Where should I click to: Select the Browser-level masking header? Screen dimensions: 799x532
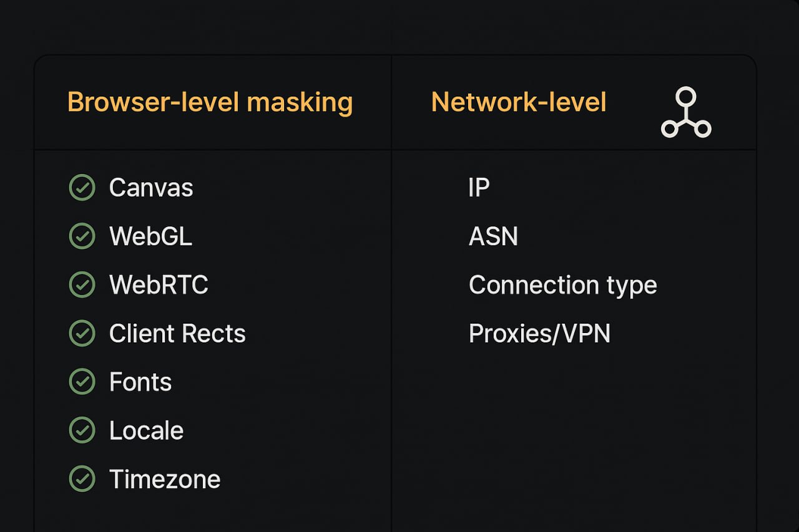click(210, 102)
